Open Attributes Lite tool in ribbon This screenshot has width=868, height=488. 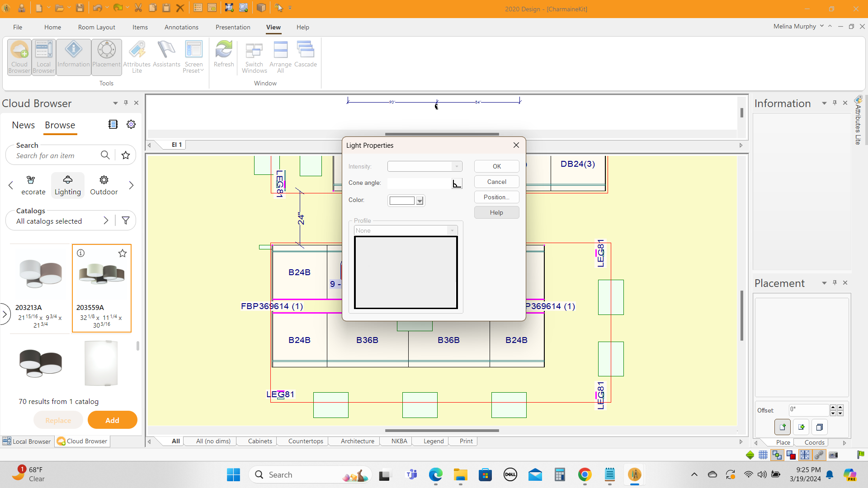coord(137,57)
